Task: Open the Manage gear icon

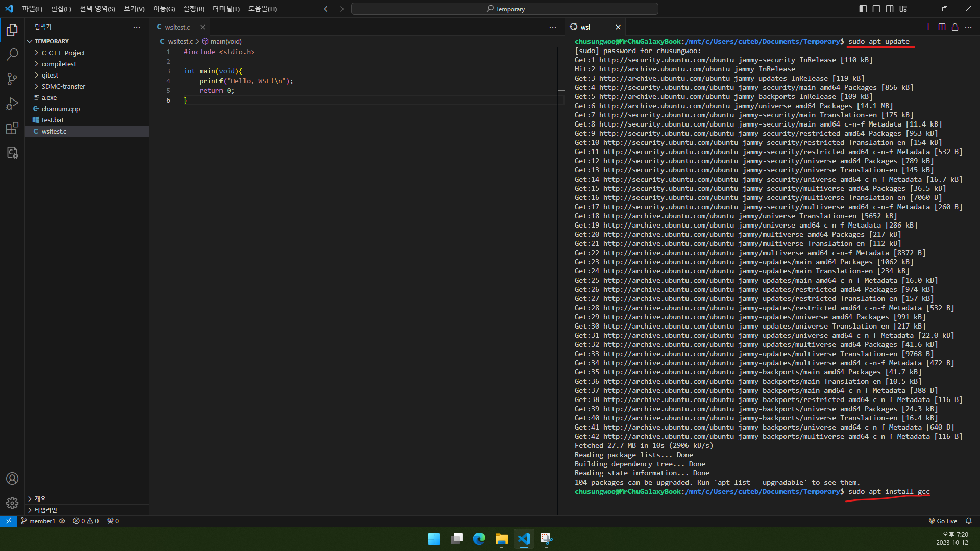Action: tap(12, 503)
